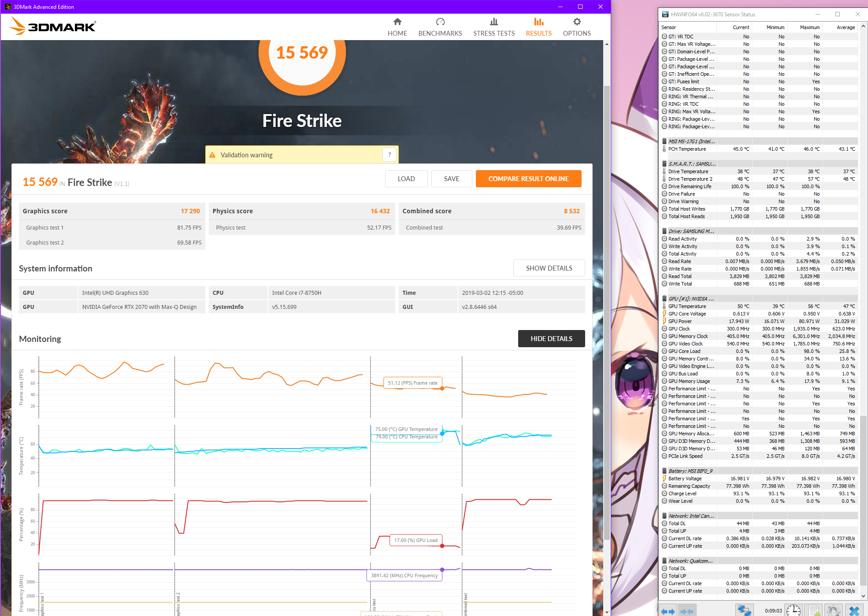Click icon of Battery: MSI BIF0_9 group
The width and height of the screenshot is (868, 616).
(x=664, y=471)
